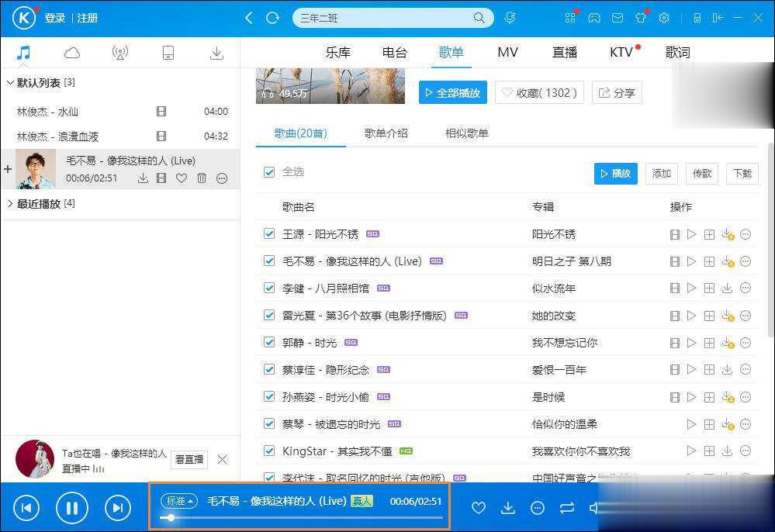
Task: Click inside the search box showing 三年二班
Action: click(380, 17)
